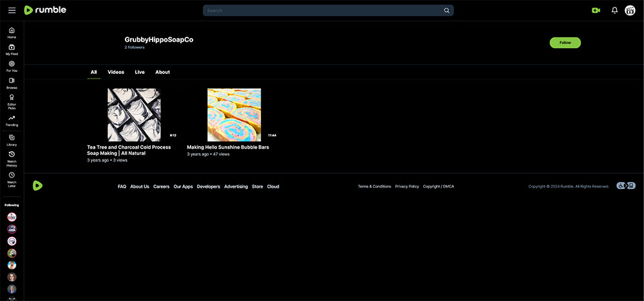This screenshot has width=644, height=301.
Task: Click the green Rumble logo in the footer
Action: (x=37, y=186)
